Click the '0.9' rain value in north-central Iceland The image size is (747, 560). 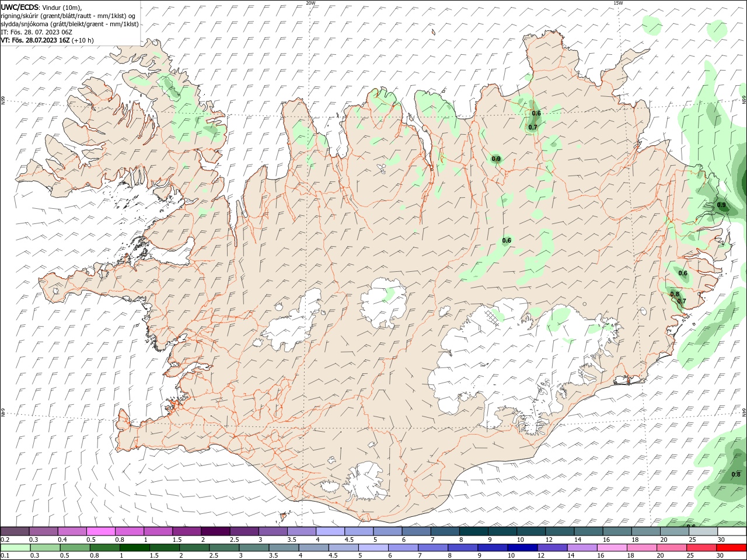click(496, 159)
